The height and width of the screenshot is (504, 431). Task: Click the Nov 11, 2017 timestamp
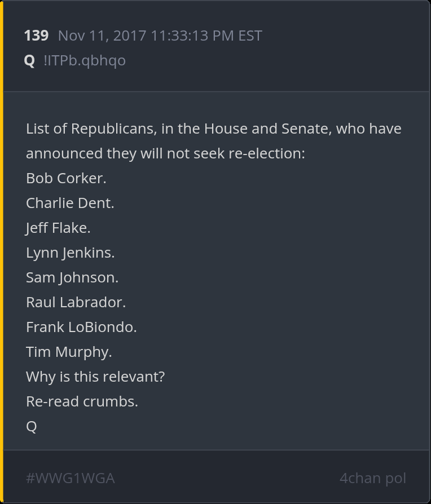click(160, 36)
